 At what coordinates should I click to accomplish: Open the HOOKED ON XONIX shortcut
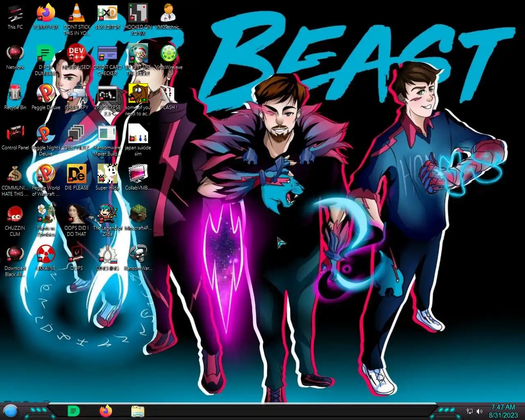point(138,20)
